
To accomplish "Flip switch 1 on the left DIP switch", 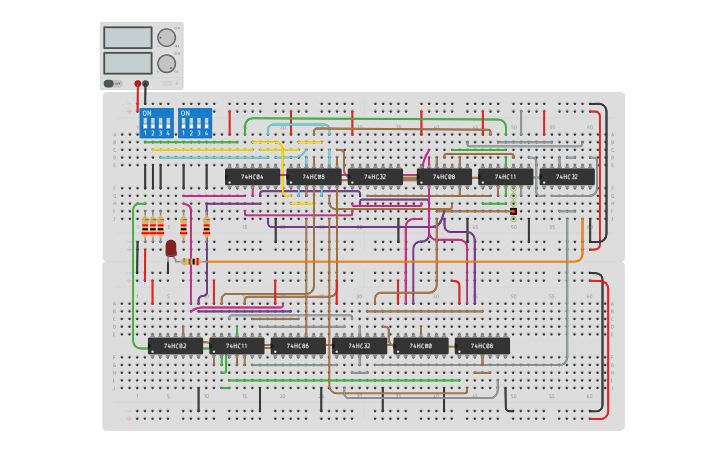I will click(145, 123).
